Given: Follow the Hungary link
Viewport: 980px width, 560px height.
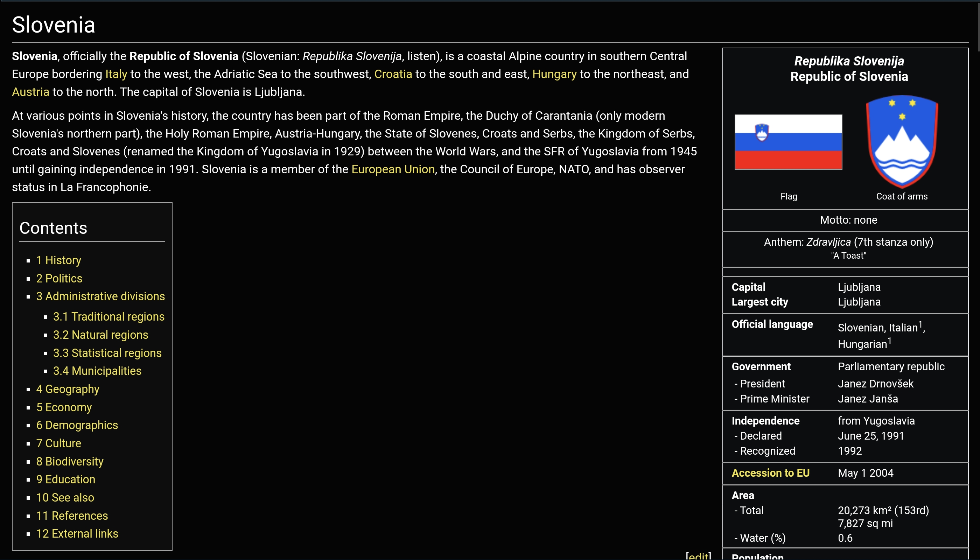Looking at the screenshot, I should 554,74.
